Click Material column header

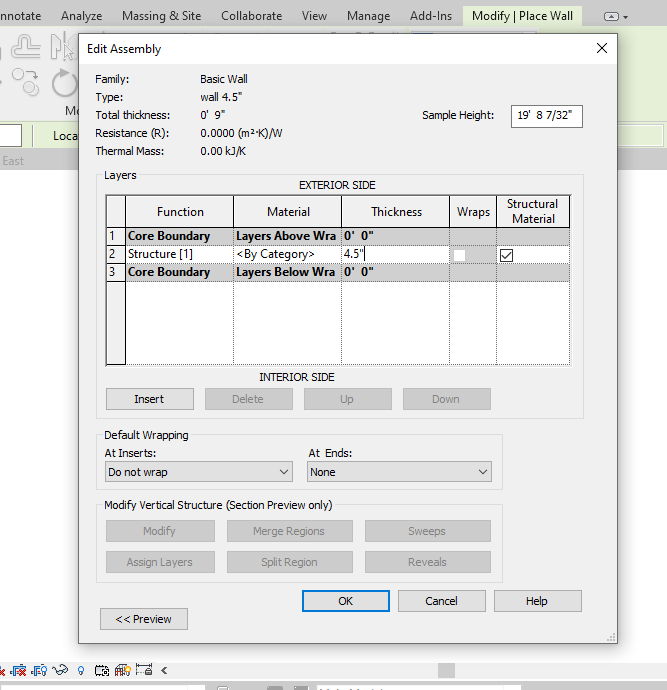click(x=288, y=212)
